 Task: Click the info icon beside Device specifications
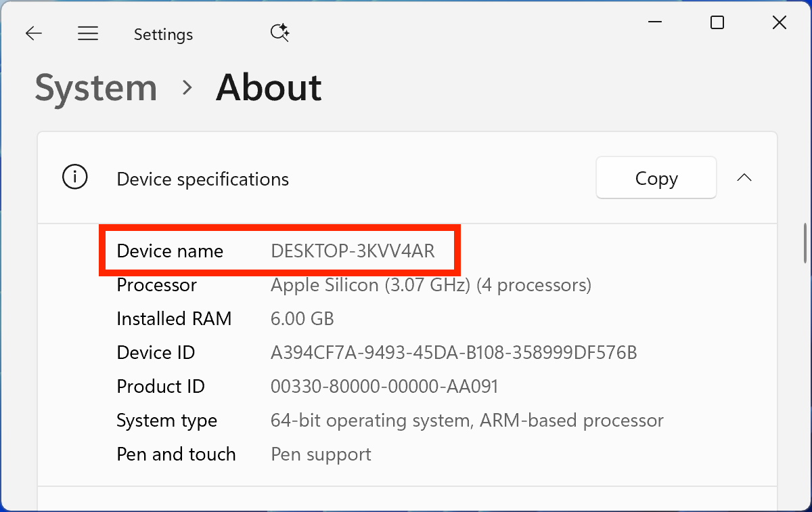74,178
